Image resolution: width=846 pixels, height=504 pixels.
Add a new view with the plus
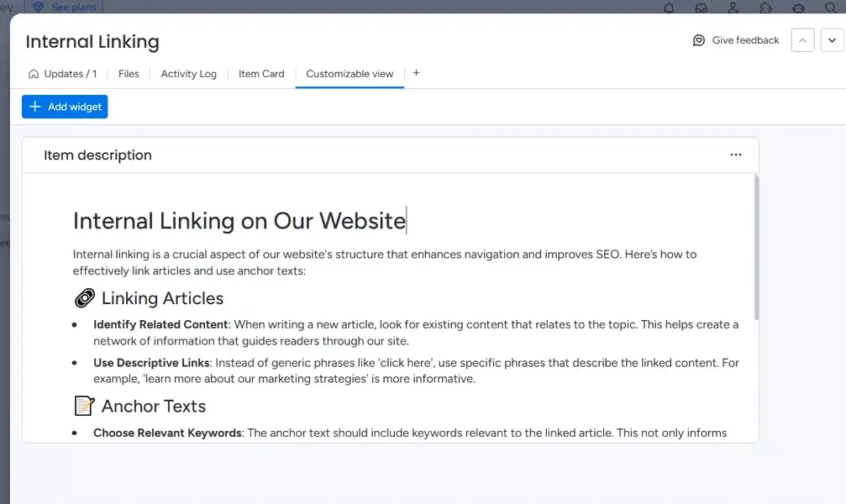pyautogui.click(x=416, y=73)
